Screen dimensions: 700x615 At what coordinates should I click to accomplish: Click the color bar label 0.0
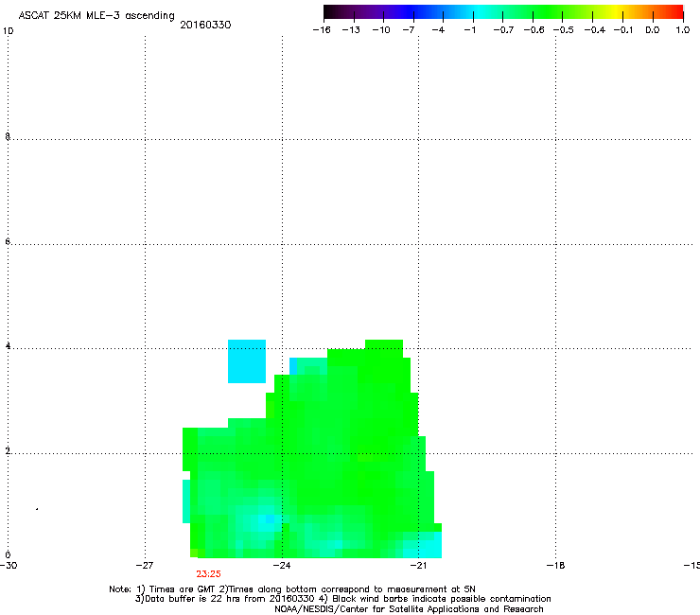point(653,30)
